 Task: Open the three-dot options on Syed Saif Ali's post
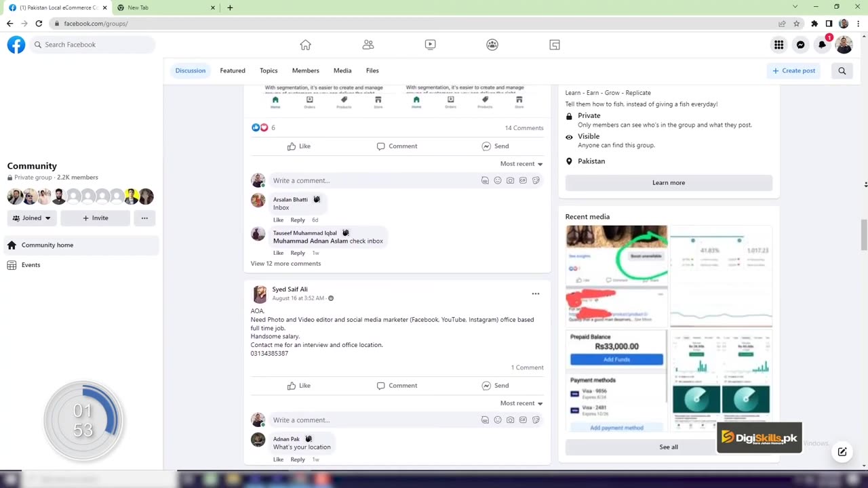[536, 293]
